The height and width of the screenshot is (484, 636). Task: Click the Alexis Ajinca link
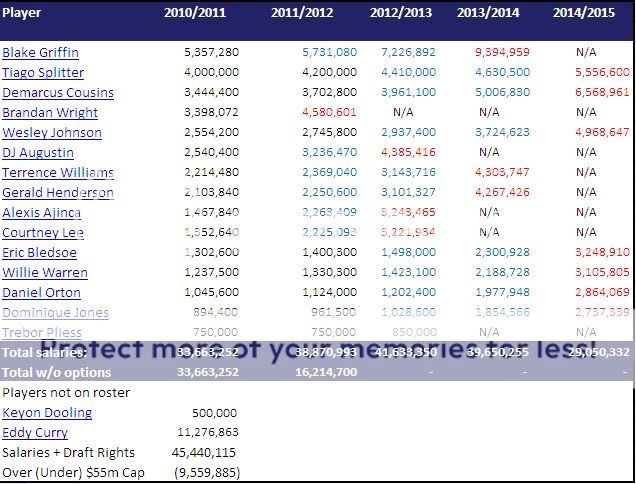(x=41, y=213)
